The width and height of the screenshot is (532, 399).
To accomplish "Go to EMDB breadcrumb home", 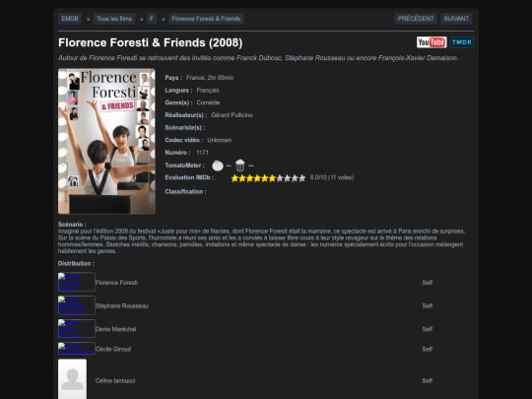I will coord(70,19).
